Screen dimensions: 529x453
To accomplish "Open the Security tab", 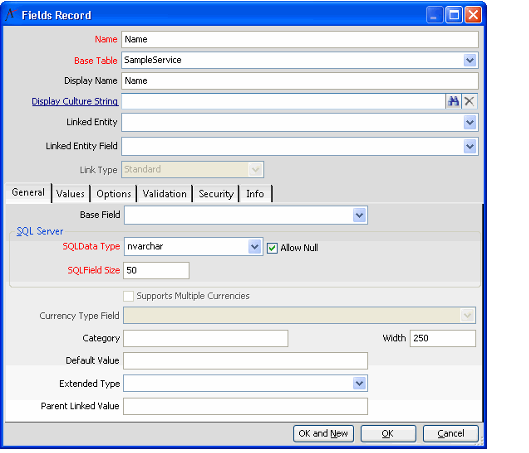I will 216,194.
